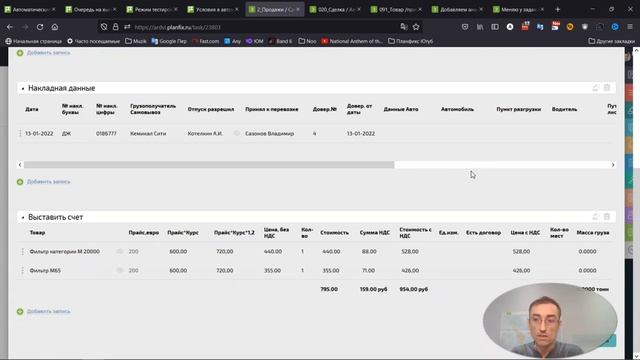Click the Стоимость с НДС column header
This screenshot has height=360, width=640.
point(416,233)
